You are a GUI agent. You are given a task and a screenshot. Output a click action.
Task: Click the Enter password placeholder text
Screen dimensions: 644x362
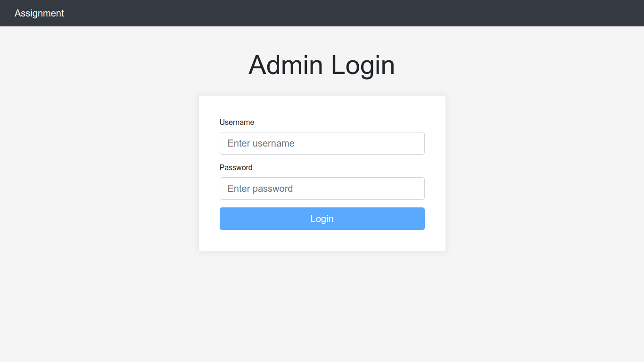click(260, 189)
